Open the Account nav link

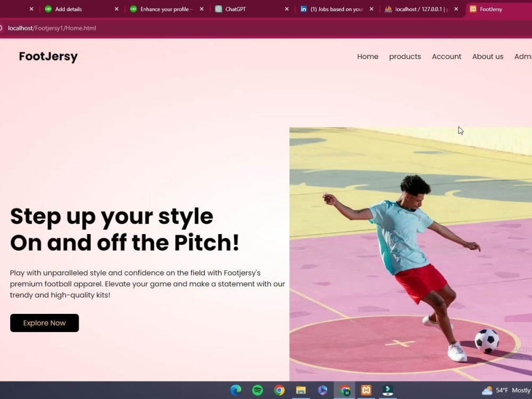(446, 57)
